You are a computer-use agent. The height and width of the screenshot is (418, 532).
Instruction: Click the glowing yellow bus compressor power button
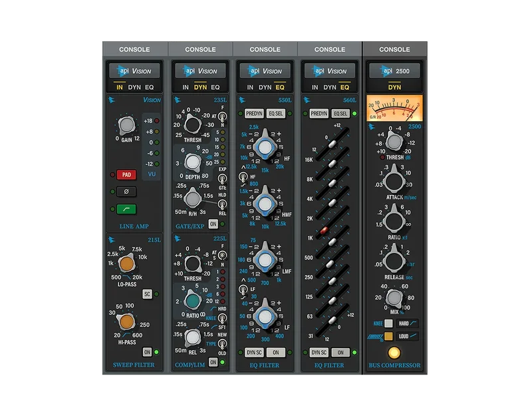pyautogui.click(x=394, y=353)
